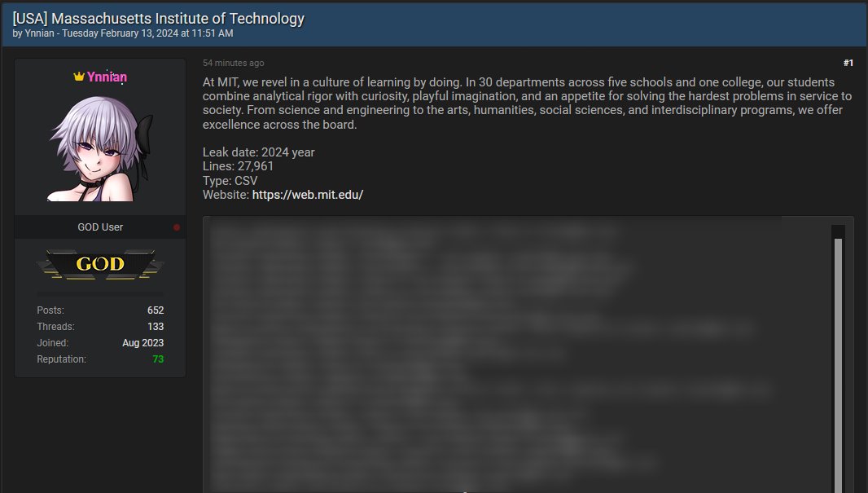Click the 'Type: CSV' text

click(230, 181)
